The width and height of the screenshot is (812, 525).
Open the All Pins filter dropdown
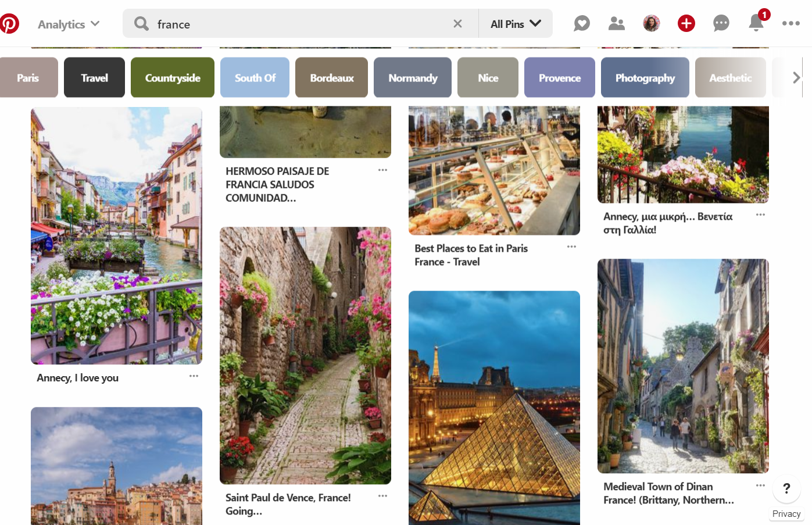pos(516,24)
